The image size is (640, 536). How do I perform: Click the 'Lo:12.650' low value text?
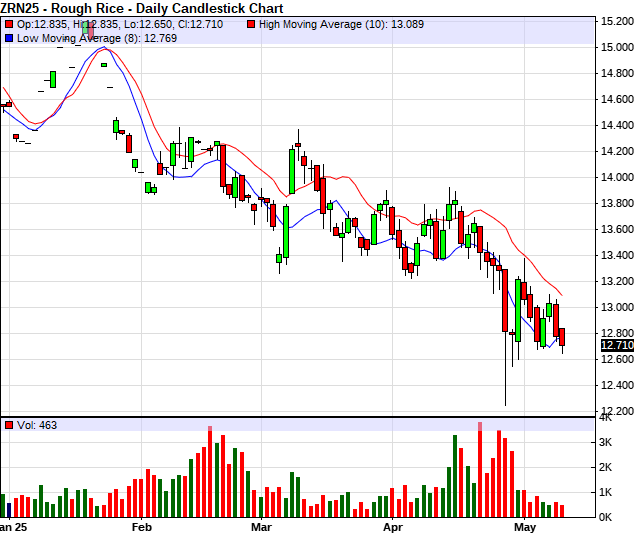coord(148,24)
